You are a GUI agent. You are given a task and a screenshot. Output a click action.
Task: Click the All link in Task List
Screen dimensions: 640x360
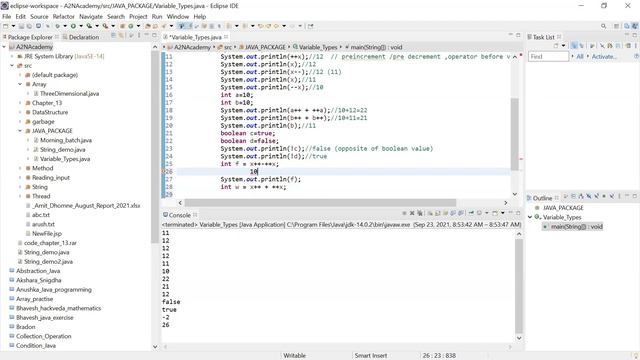(x=580, y=56)
